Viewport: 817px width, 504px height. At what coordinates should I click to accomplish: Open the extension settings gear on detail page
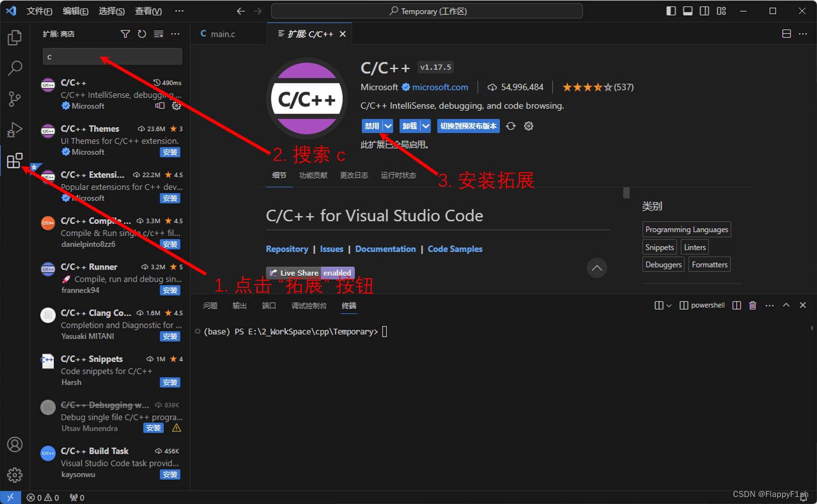529,126
